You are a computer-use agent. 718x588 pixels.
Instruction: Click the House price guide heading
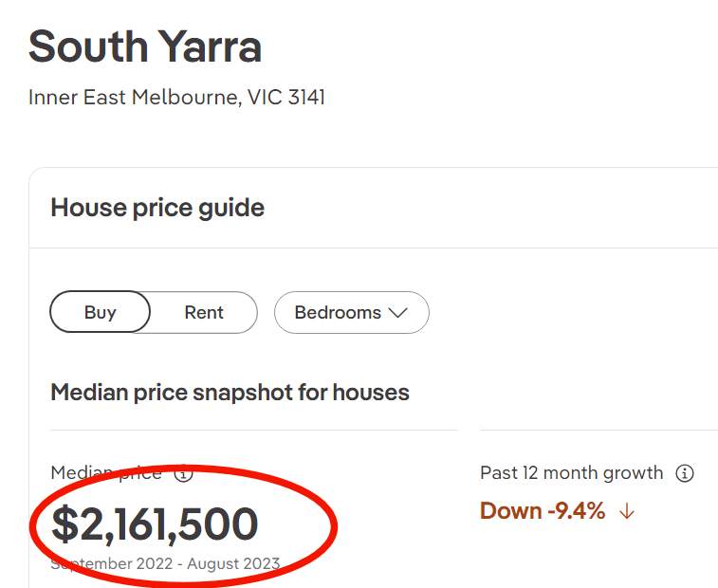157,208
